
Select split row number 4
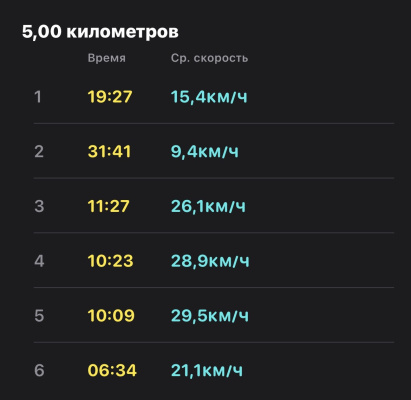(x=214, y=261)
